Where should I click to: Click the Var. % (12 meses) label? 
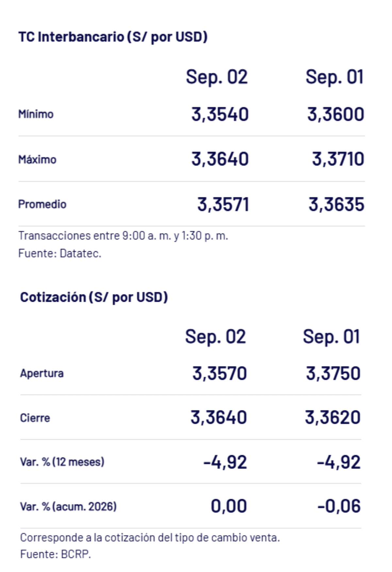click(62, 462)
